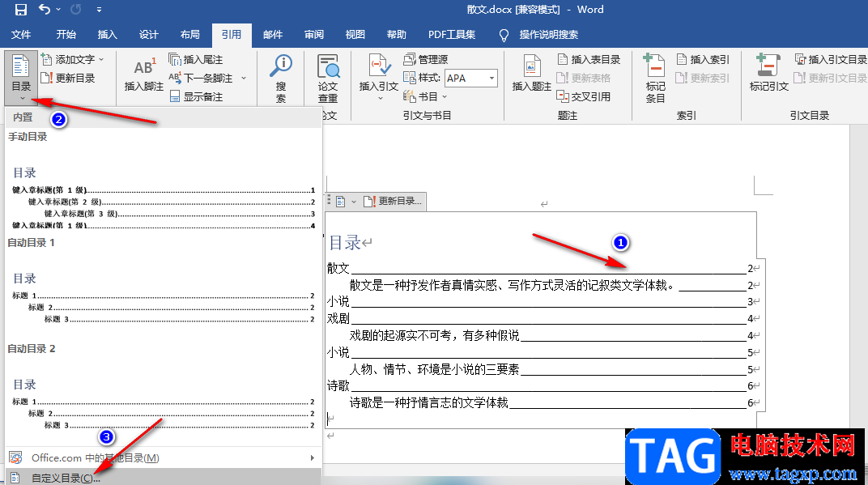Switch to the 邮件 tab
868x485 pixels.
pos(273,34)
